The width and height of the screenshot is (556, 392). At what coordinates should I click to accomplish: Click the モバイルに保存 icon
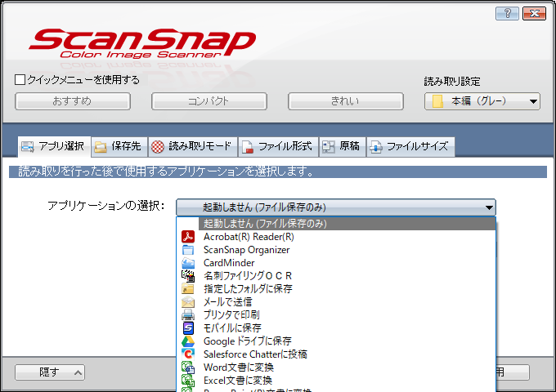coord(188,328)
